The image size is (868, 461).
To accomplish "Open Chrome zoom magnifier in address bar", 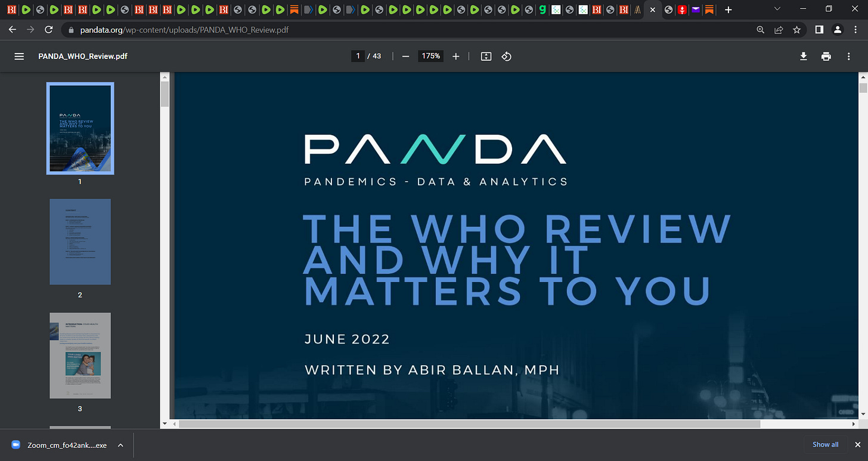I will [x=760, y=30].
